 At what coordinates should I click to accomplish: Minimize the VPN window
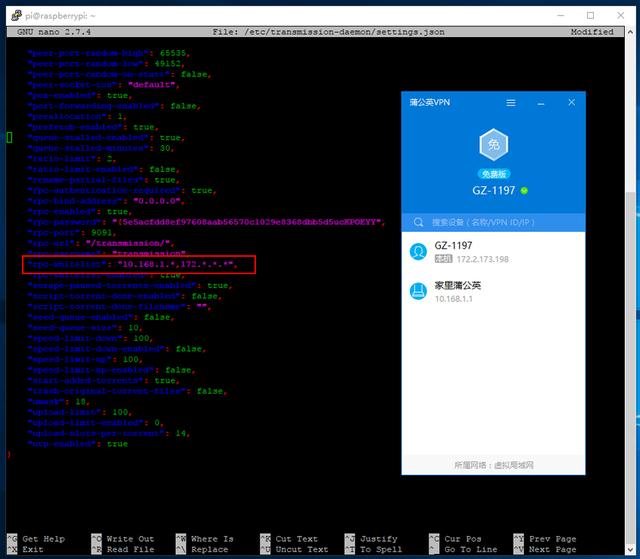(541, 103)
